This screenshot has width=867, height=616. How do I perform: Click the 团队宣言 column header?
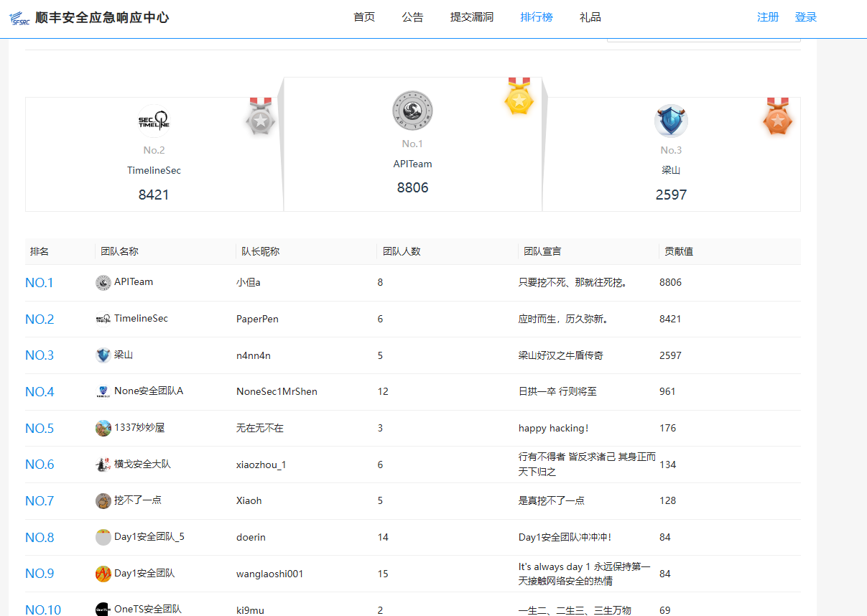coord(542,251)
